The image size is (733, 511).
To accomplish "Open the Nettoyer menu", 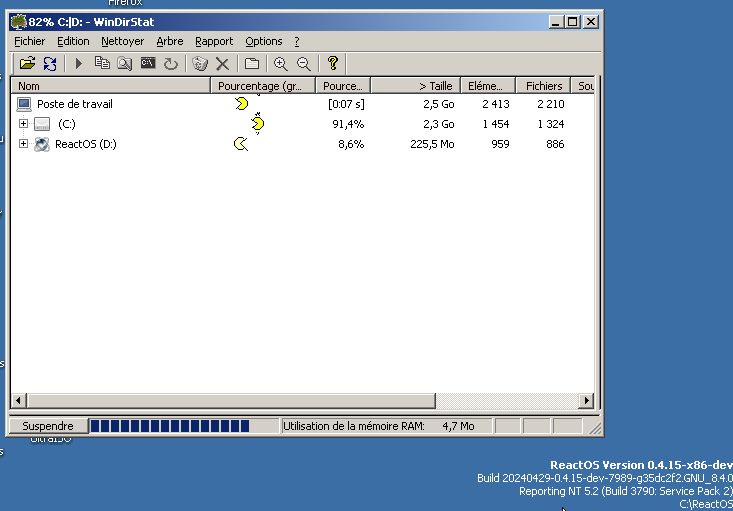I will 122,41.
